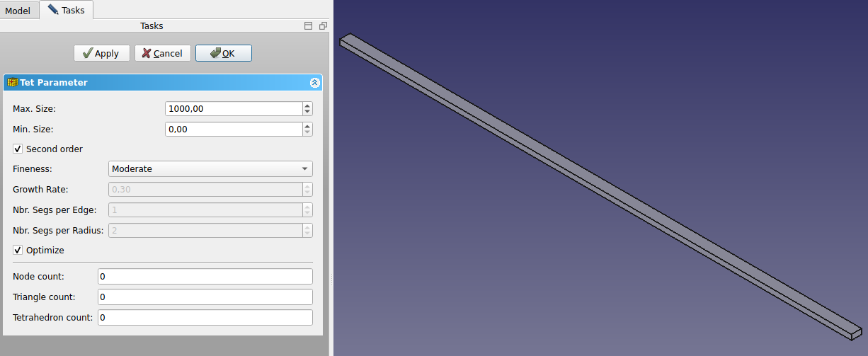Disable the Optimize checkbox
868x356 pixels.
(18, 251)
